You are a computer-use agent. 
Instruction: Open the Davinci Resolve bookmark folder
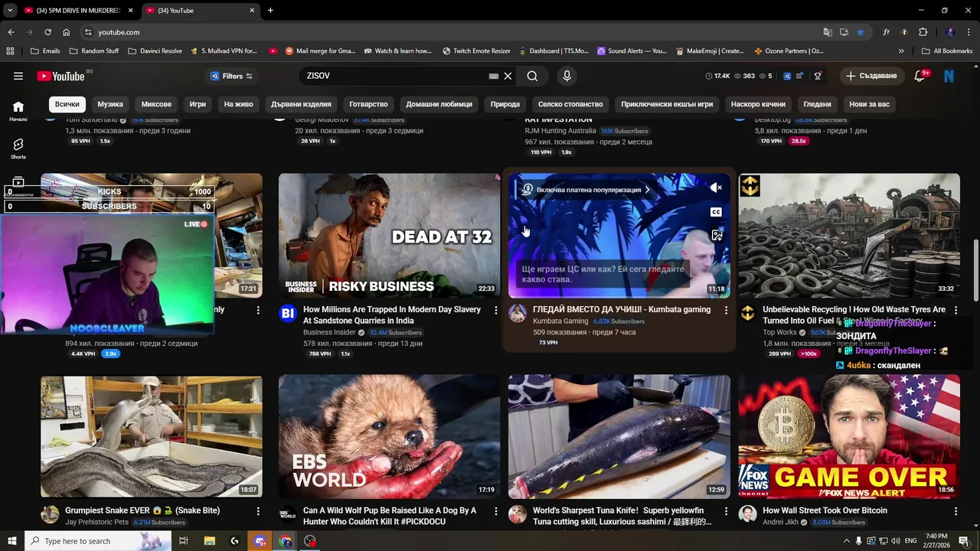point(155,51)
